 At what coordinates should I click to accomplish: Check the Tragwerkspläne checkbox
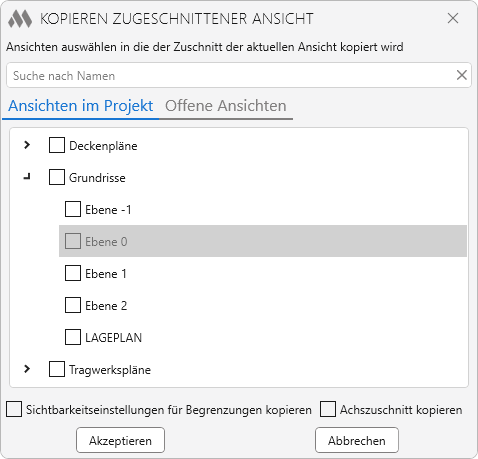click(x=57, y=369)
